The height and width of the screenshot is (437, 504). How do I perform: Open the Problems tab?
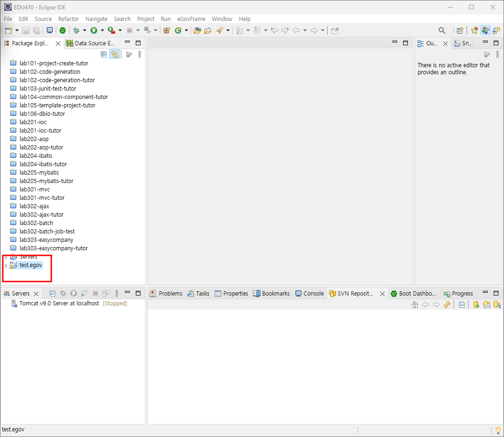tap(166, 294)
